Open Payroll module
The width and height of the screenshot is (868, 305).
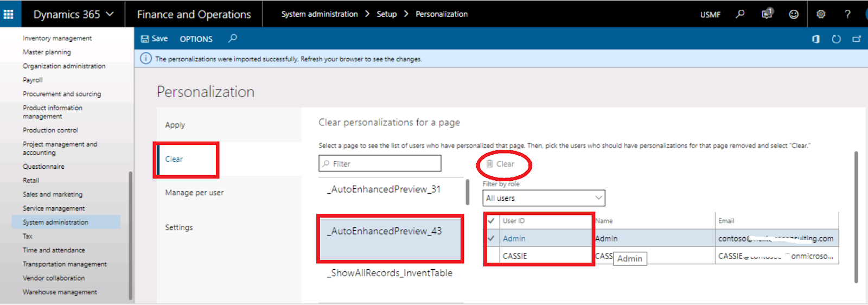coord(33,80)
